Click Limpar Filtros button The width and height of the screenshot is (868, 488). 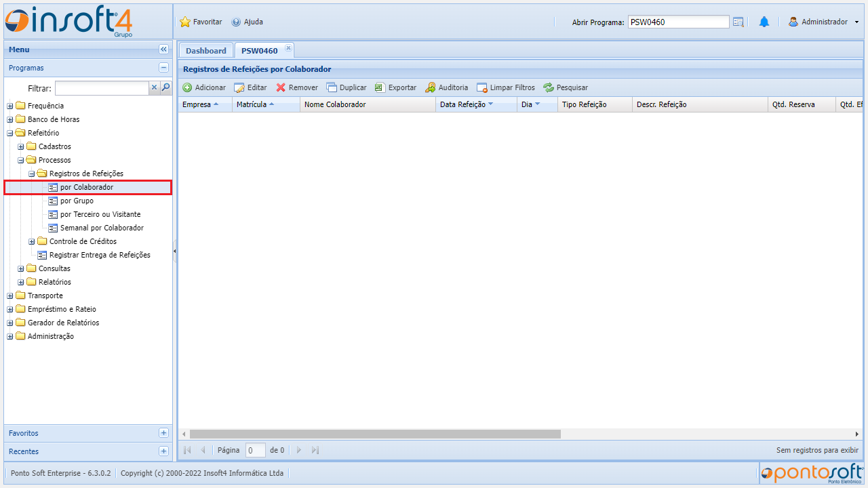506,87
